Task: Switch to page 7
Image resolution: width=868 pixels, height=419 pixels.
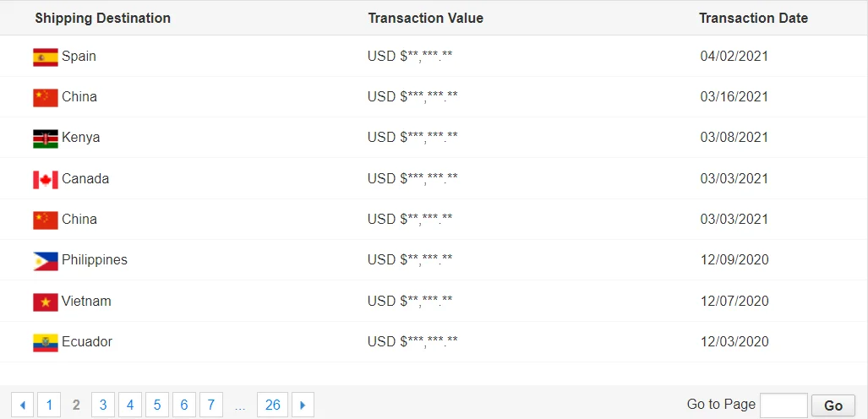Action: click(x=211, y=405)
